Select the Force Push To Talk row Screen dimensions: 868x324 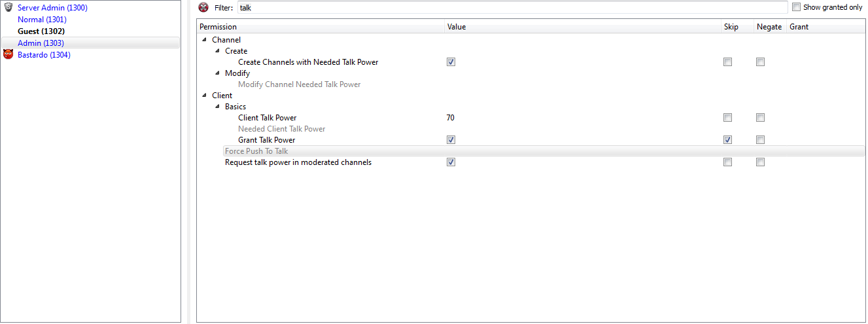click(256, 151)
